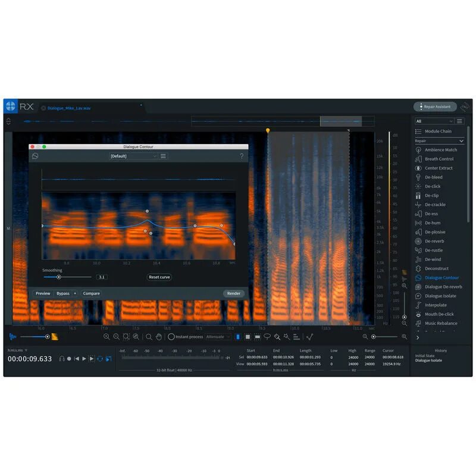Select the grab hand tool
This screenshot has width=476, height=476.
click(158, 337)
